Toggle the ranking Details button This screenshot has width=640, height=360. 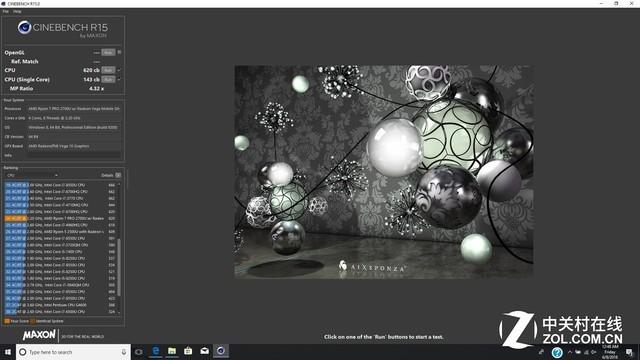pos(118,175)
